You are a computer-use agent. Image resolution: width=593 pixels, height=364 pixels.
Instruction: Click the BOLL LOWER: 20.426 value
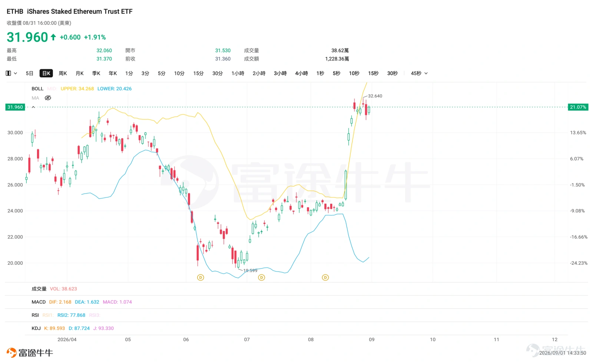pos(115,89)
